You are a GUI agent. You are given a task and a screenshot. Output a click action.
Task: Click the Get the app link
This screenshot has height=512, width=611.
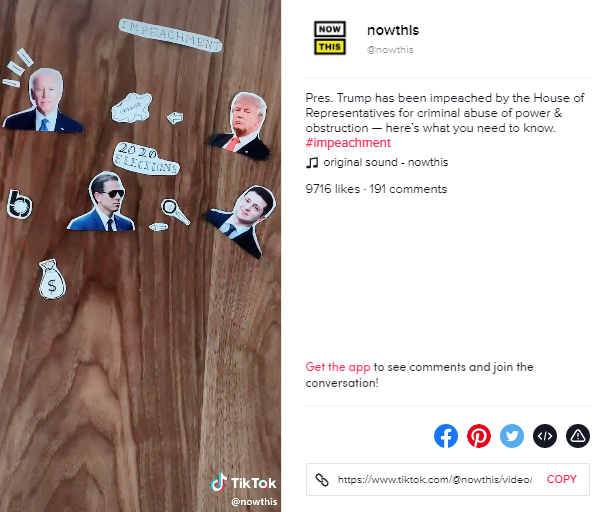[338, 367]
